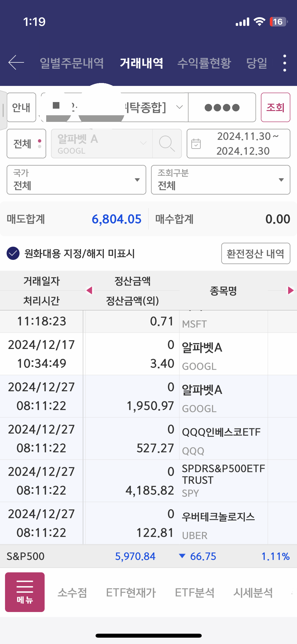Image resolution: width=297 pixels, height=644 pixels.
Task: Open 환전정산 내역 button
Action: pos(256,253)
